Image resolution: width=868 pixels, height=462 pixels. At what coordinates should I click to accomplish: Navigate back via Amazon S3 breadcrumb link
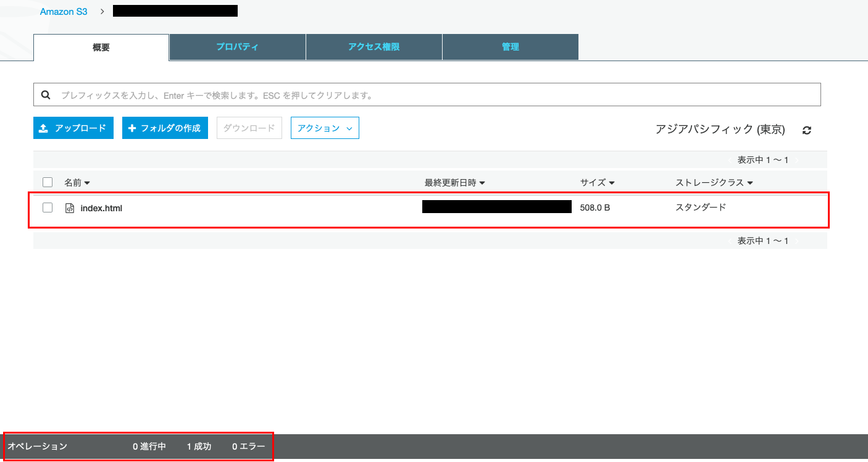(x=64, y=10)
